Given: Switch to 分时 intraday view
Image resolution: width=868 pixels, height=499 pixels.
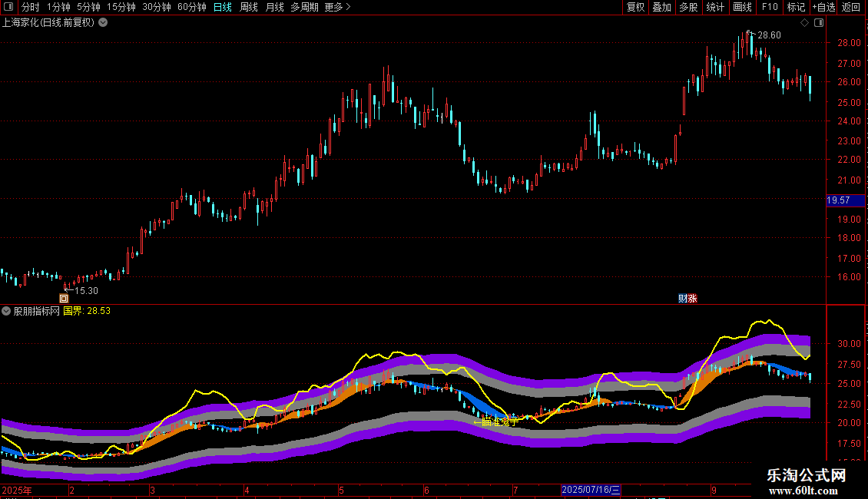Looking at the screenshot, I should [31, 7].
